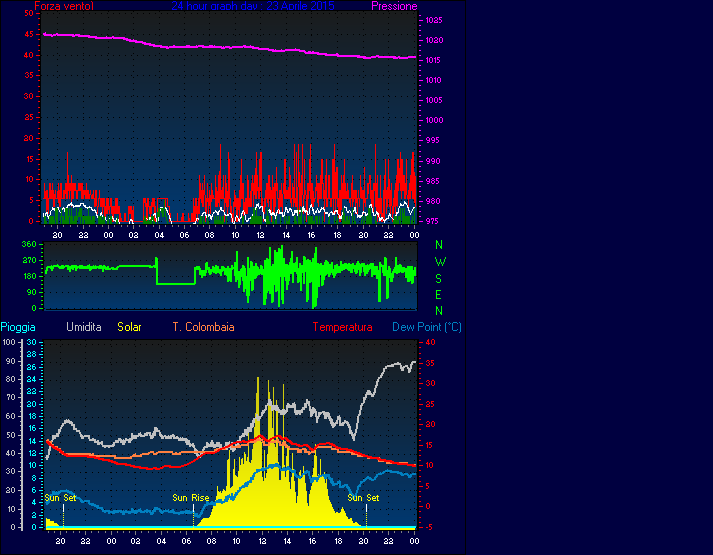Click the wind force axis value 50

pyautogui.click(x=29, y=13)
